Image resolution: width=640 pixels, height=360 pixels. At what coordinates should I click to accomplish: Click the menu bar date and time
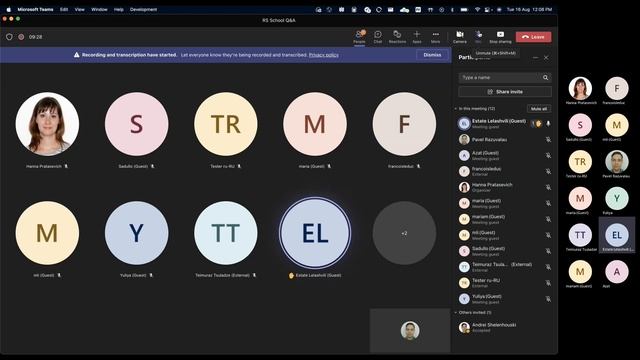click(529, 9)
